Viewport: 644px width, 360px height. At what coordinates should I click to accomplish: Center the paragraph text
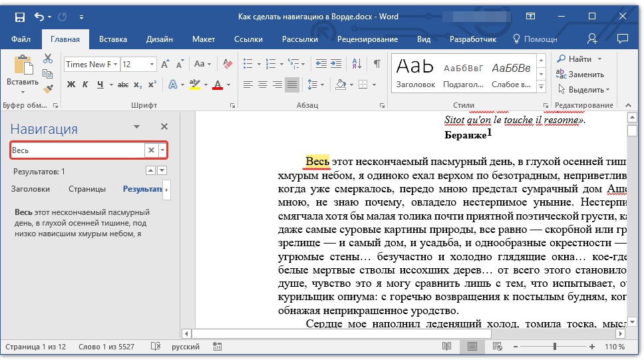coord(262,85)
